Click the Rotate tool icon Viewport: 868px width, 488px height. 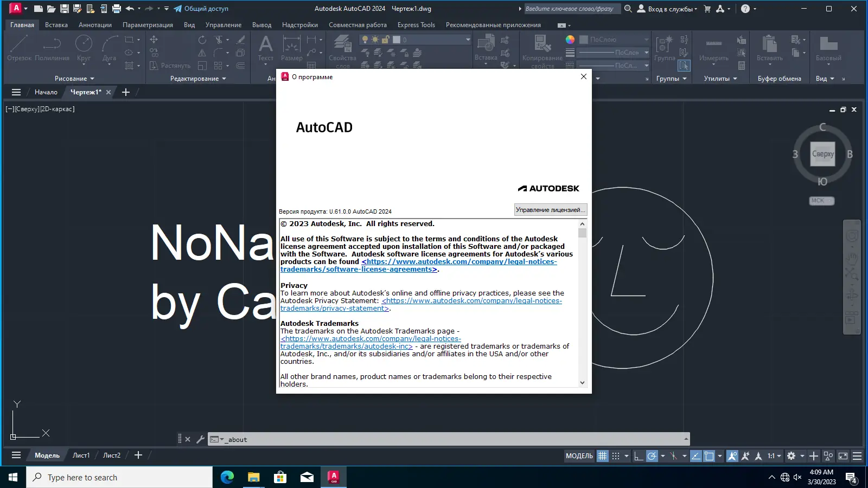click(x=202, y=40)
